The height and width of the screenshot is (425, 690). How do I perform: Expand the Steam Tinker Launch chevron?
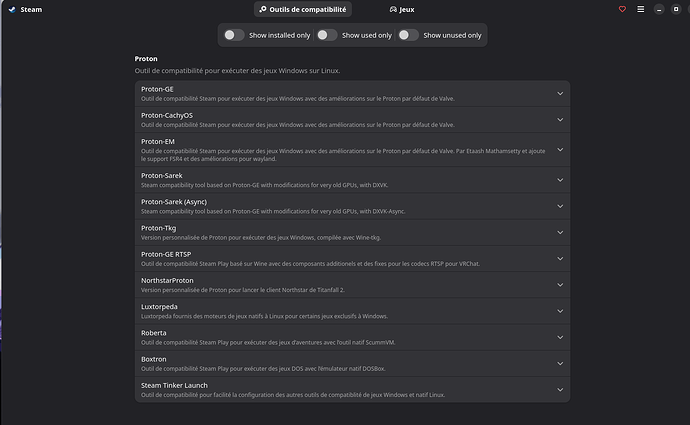(x=560, y=389)
